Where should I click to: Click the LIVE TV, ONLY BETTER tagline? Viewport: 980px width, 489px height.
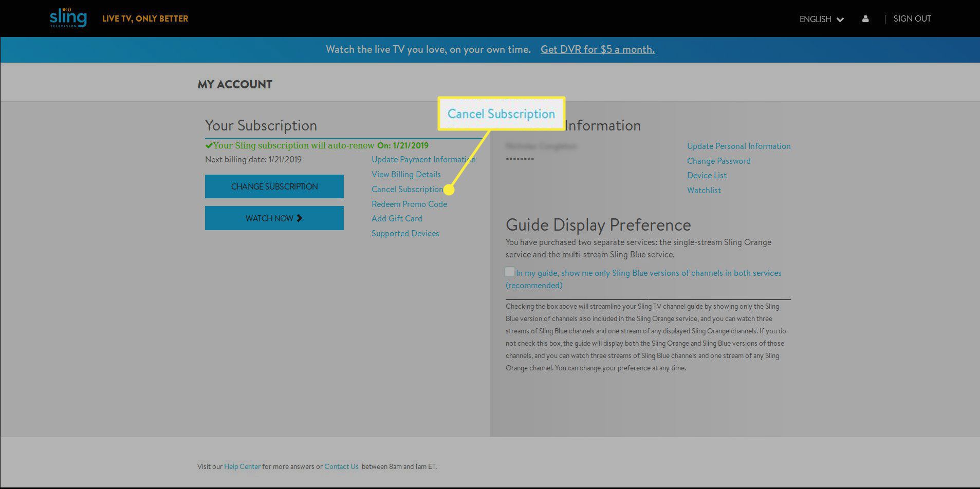coord(145,18)
